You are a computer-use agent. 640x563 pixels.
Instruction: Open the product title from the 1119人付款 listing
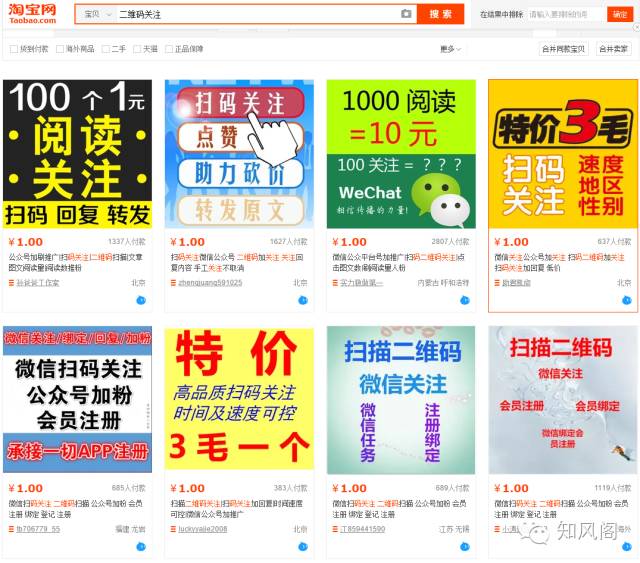[561, 509]
